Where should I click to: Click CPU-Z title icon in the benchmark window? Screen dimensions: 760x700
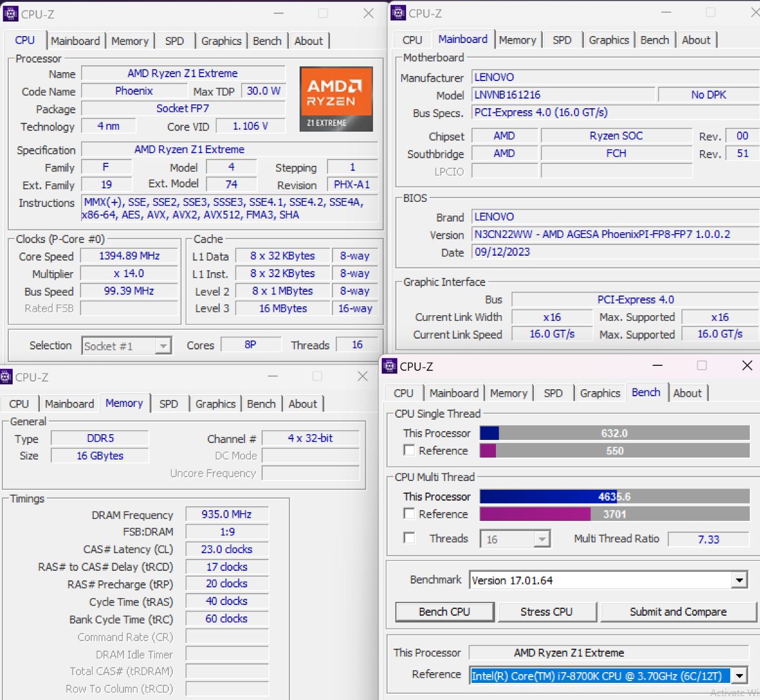tap(390, 366)
